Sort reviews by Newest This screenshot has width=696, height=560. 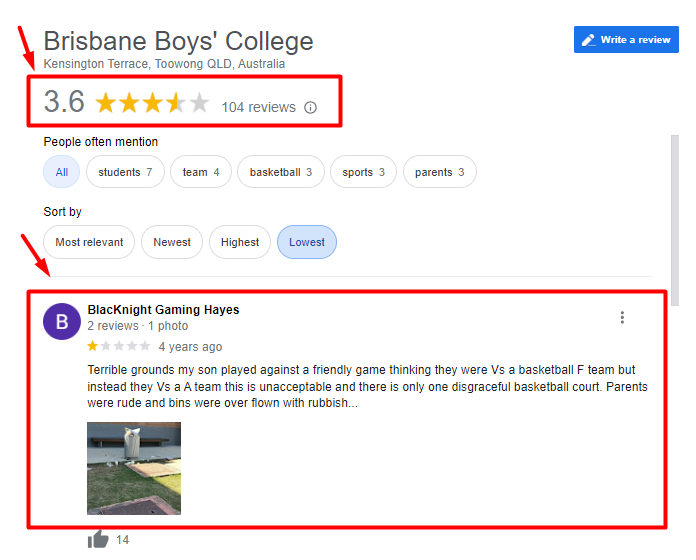pyautogui.click(x=172, y=242)
